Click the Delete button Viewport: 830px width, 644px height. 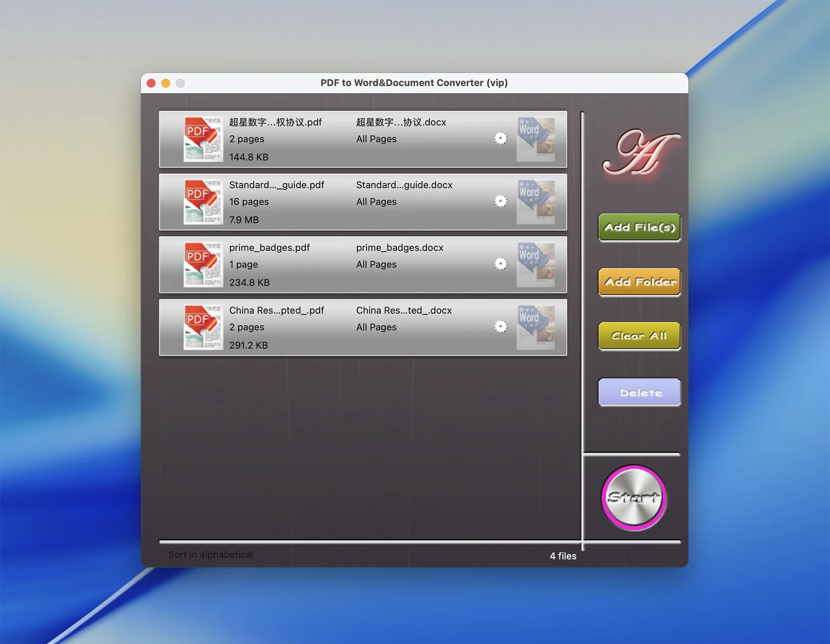[639, 392]
